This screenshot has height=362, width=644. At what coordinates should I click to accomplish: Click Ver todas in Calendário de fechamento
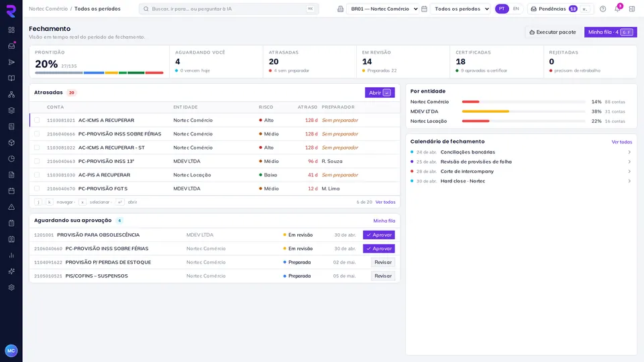[x=621, y=142]
